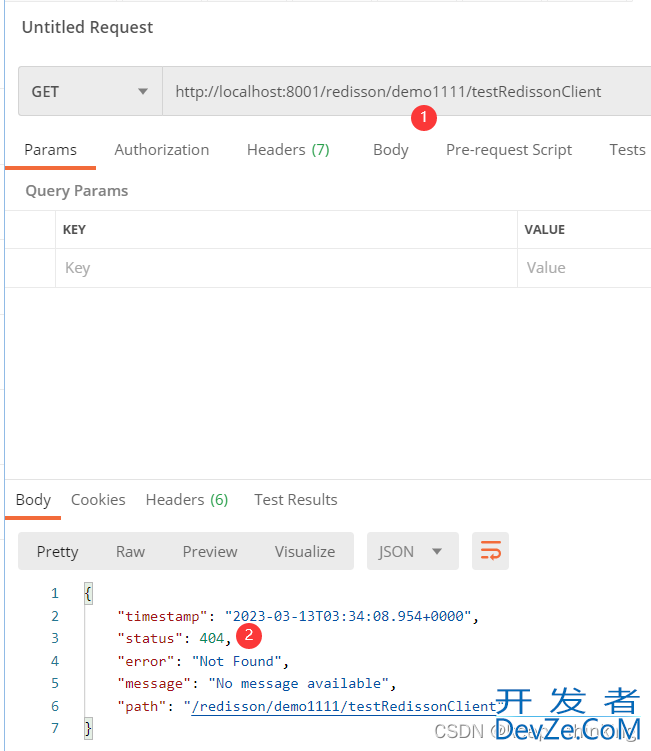
Task: Click the Untitled Request title
Action: 87,27
